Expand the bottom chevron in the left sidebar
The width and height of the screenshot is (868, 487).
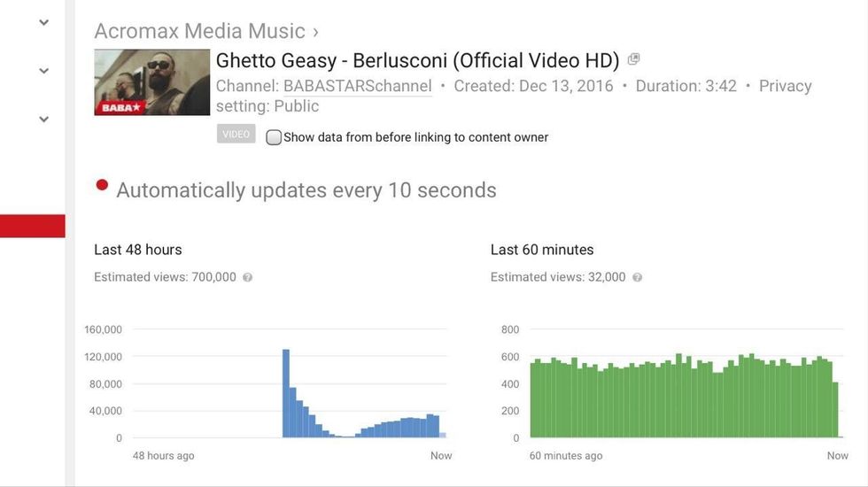click(43, 120)
